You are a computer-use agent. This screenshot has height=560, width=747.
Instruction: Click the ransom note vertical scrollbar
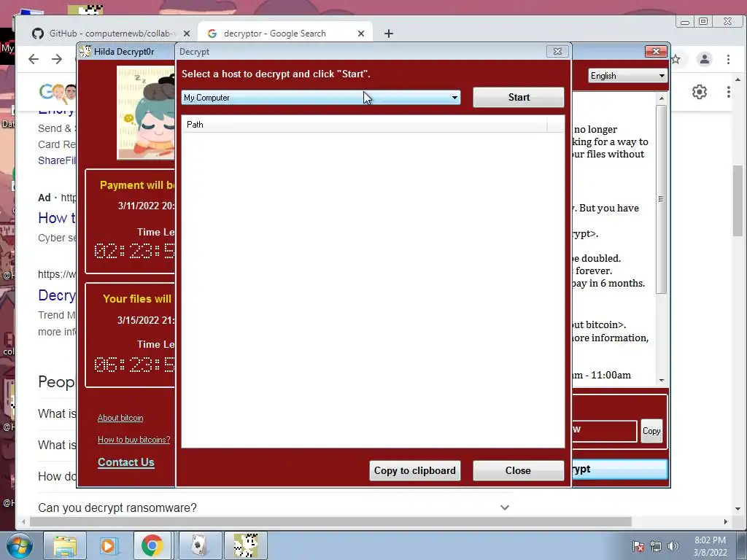coord(661,199)
